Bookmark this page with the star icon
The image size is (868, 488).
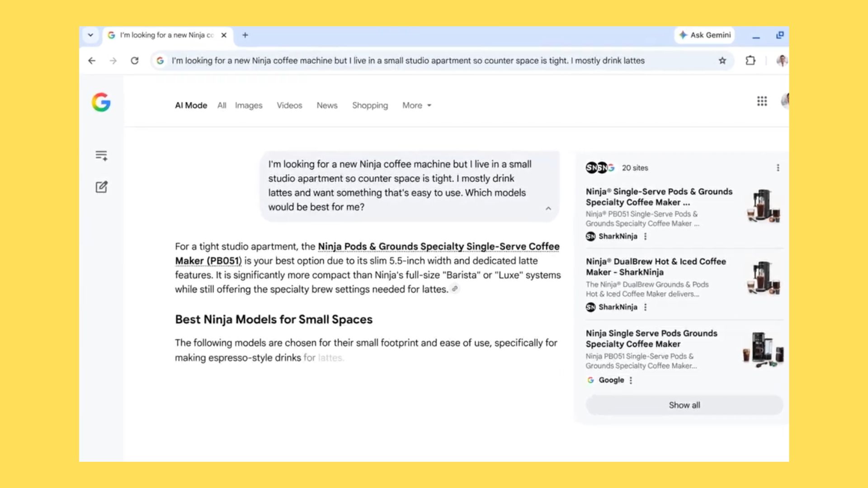[722, 61]
